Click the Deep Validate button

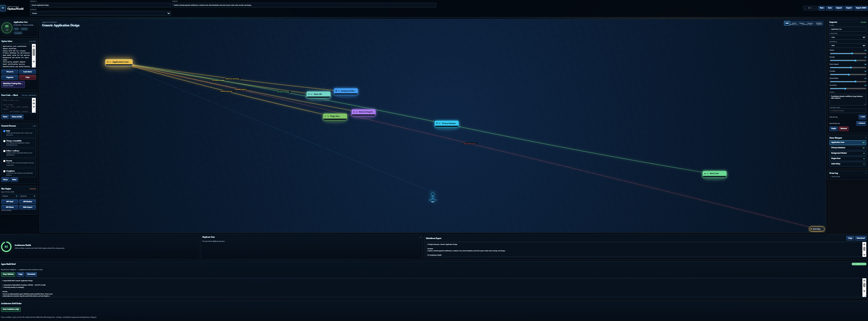point(8,274)
